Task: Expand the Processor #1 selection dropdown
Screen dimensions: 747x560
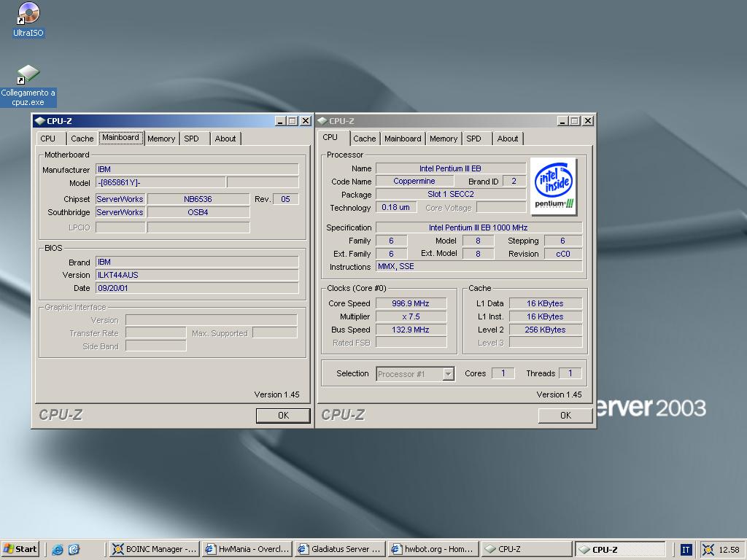Action: coord(448,374)
